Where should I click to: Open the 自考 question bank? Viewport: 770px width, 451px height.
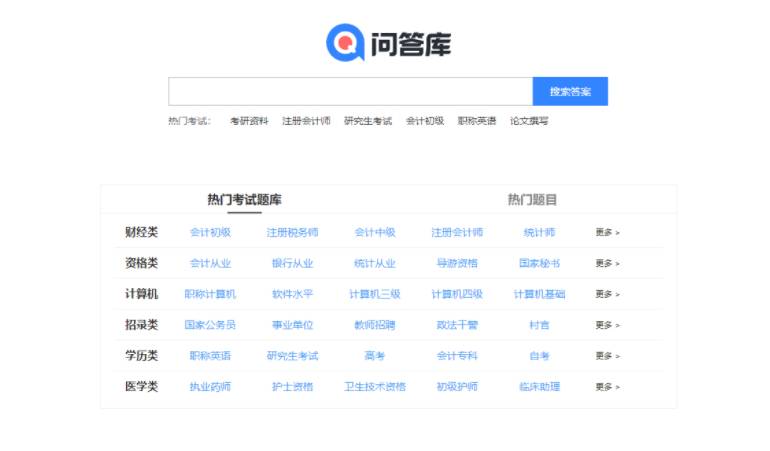pos(539,356)
